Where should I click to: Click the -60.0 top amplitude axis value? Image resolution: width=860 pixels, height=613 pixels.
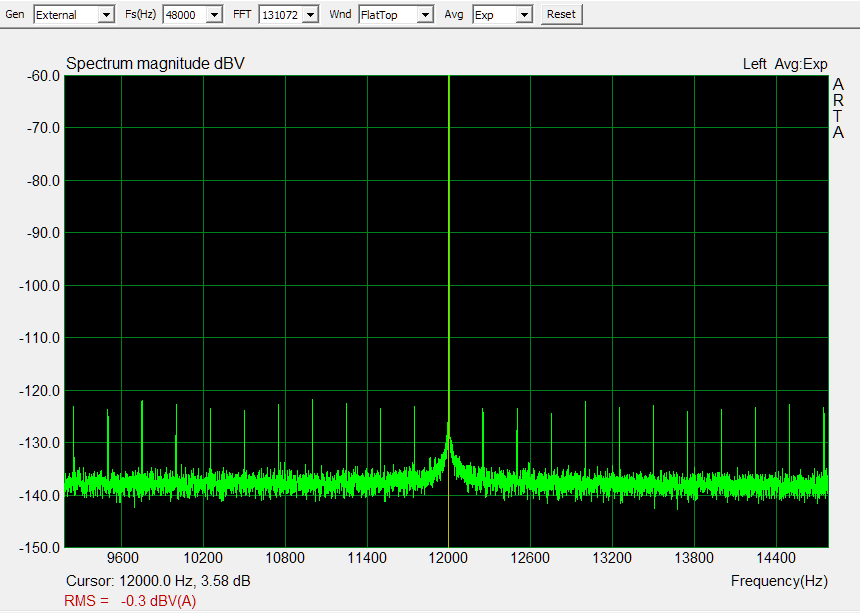(x=43, y=76)
